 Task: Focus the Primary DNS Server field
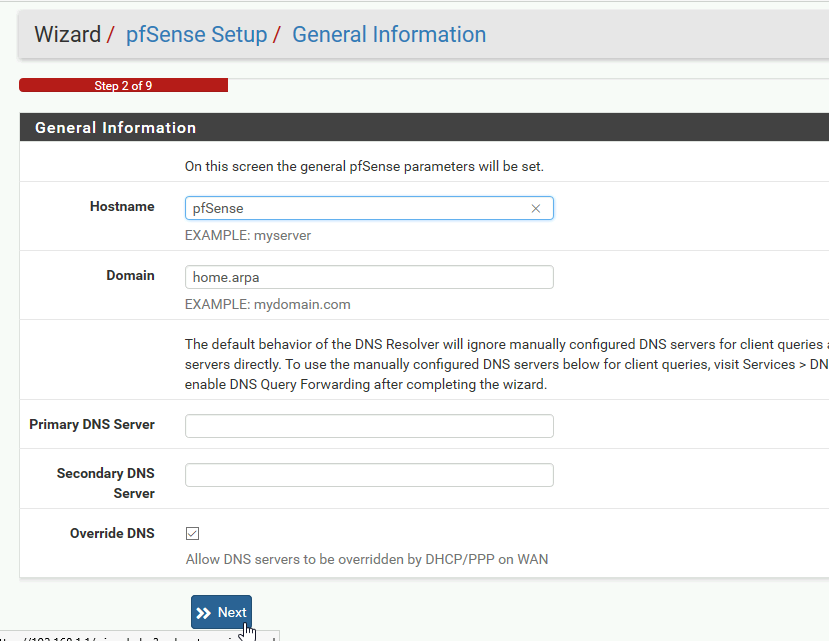369,426
